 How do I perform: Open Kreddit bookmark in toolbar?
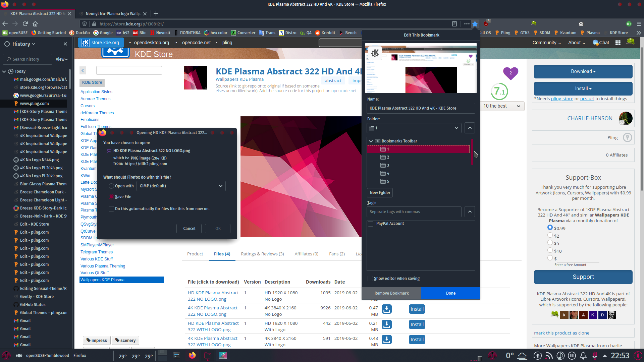[325, 33]
